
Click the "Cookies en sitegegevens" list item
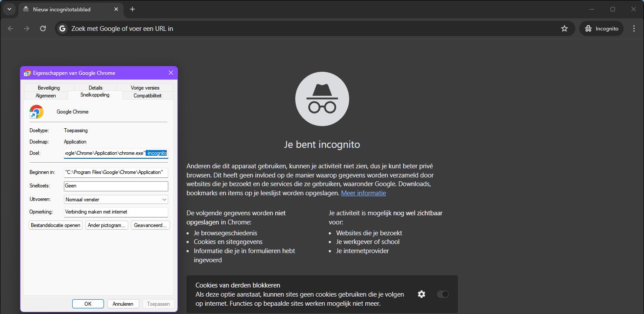pos(228,242)
